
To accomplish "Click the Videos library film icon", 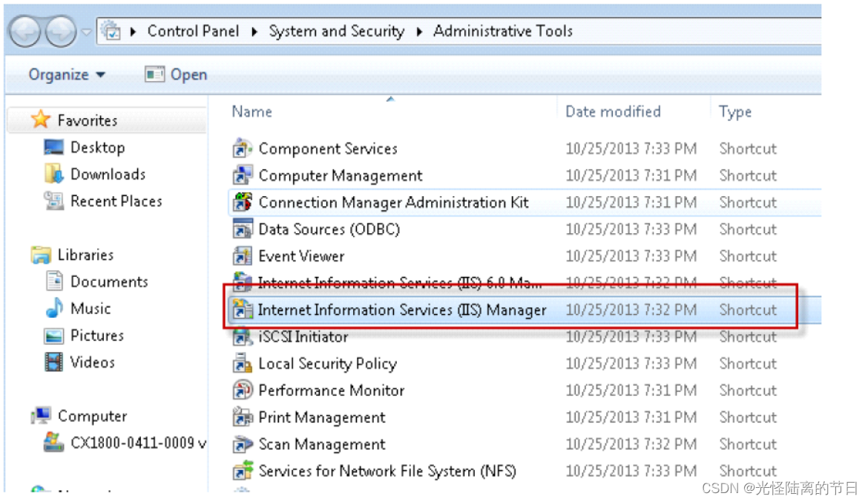I will point(53,362).
